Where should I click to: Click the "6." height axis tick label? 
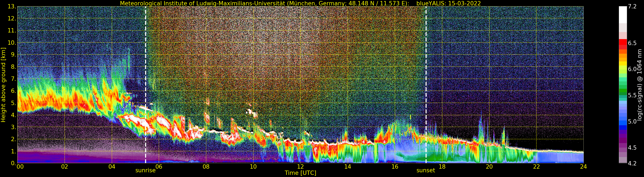14,91
